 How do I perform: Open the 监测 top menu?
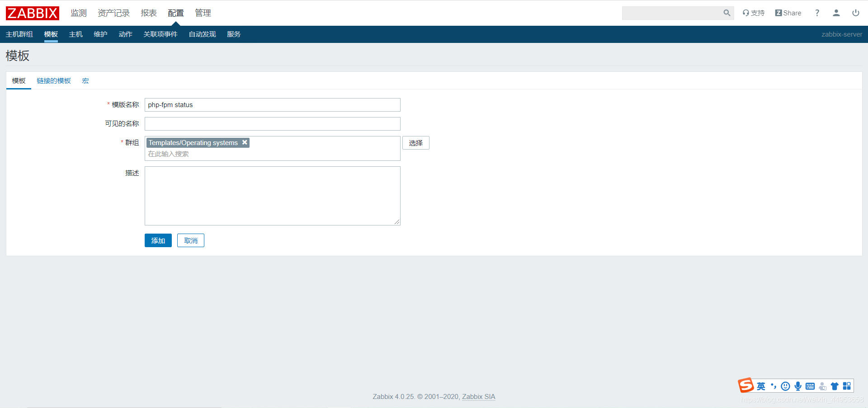pyautogui.click(x=79, y=13)
